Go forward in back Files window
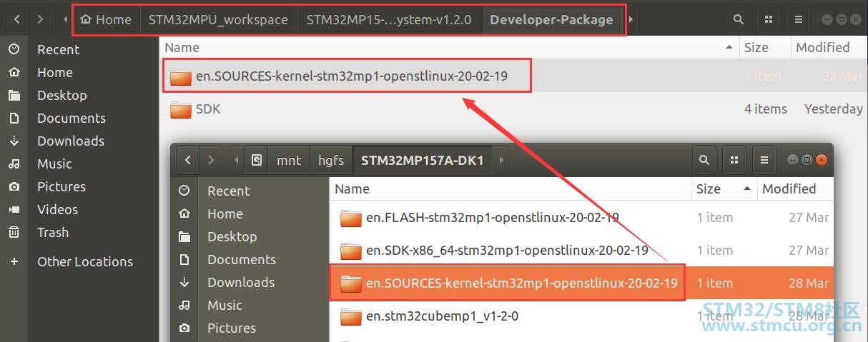Screen dimensions: 868x342 [x=41, y=19]
